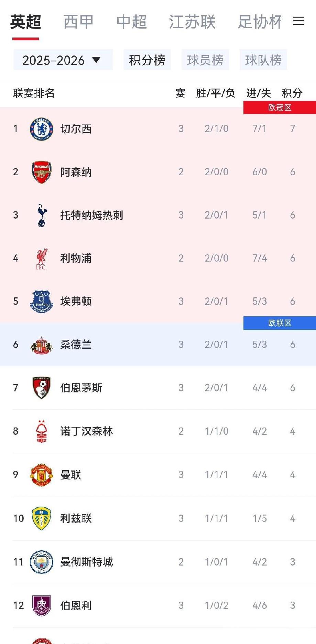
Task: Select the 江苏联 league tab
Action: tap(192, 22)
